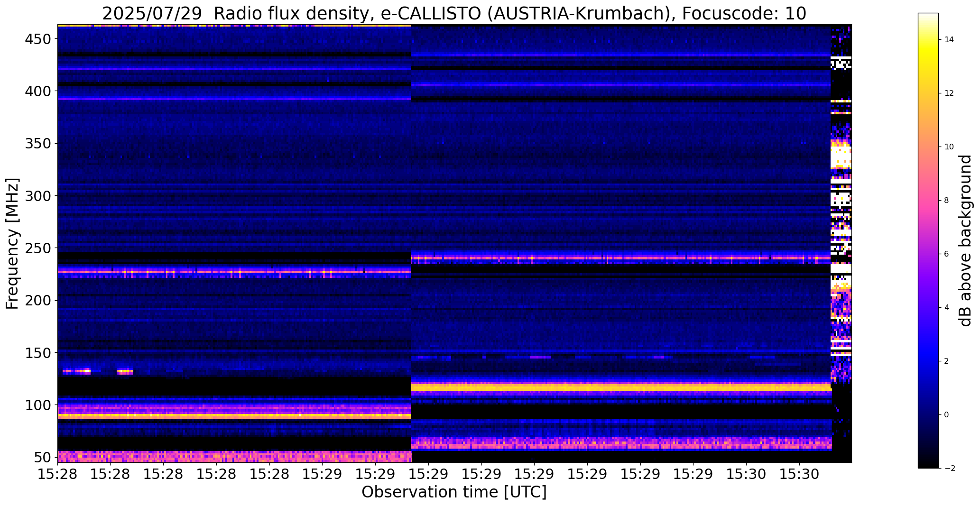The height and width of the screenshot is (506, 980).
Task: Click the plot title mentioning e-CALLISTO AUSTRIA-Krumbach
Action: [454, 13]
